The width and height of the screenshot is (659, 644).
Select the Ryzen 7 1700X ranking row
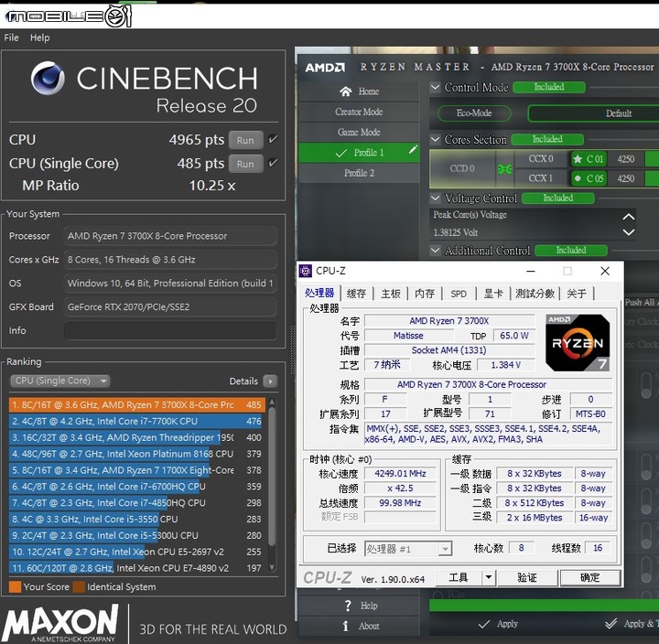pos(137,470)
